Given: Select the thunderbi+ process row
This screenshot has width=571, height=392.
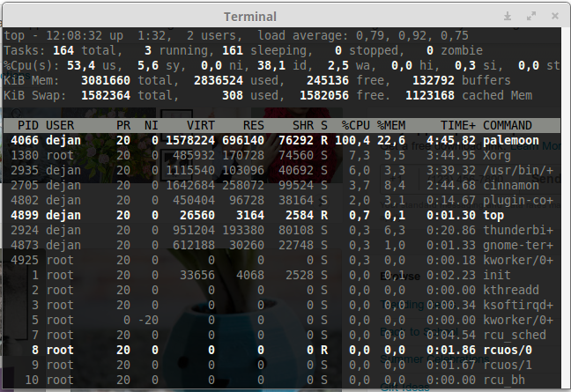Looking at the screenshot, I should [281, 230].
